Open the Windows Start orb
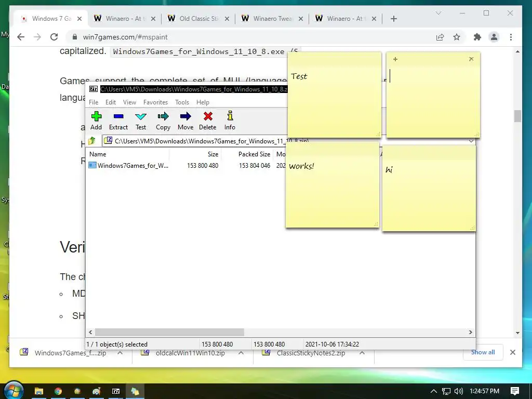 coord(13,391)
